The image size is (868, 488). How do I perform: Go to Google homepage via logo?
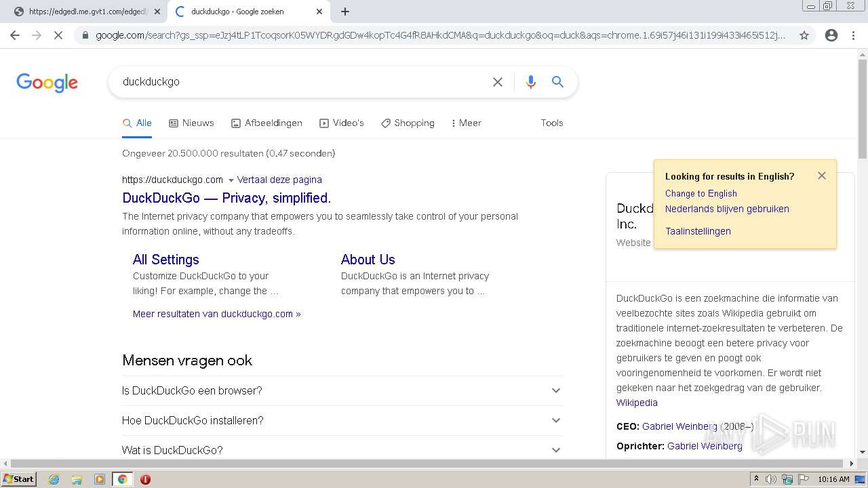47,83
